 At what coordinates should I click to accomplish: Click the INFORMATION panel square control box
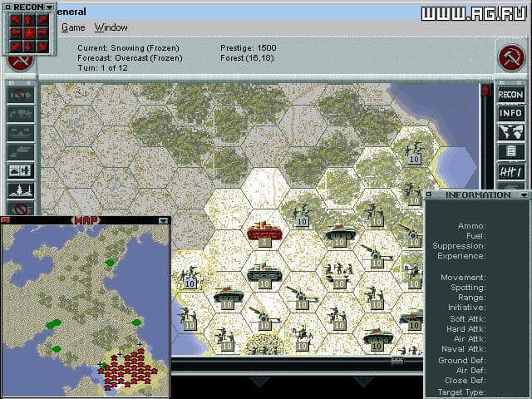click(429, 195)
